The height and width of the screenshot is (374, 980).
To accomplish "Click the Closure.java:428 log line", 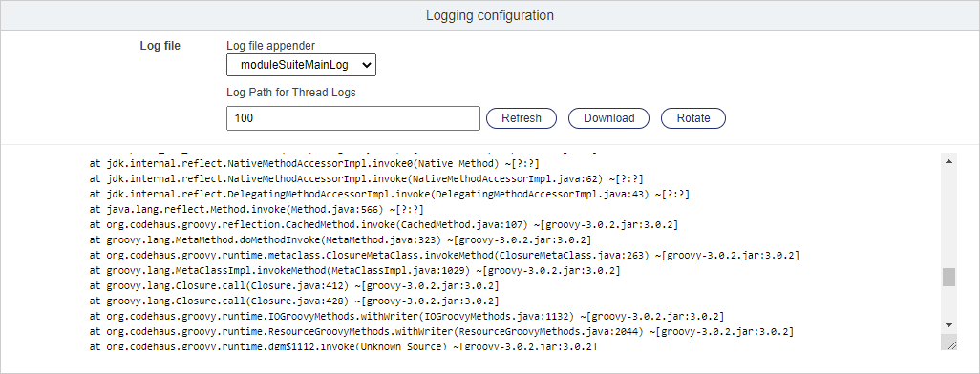I will [294, 301].
